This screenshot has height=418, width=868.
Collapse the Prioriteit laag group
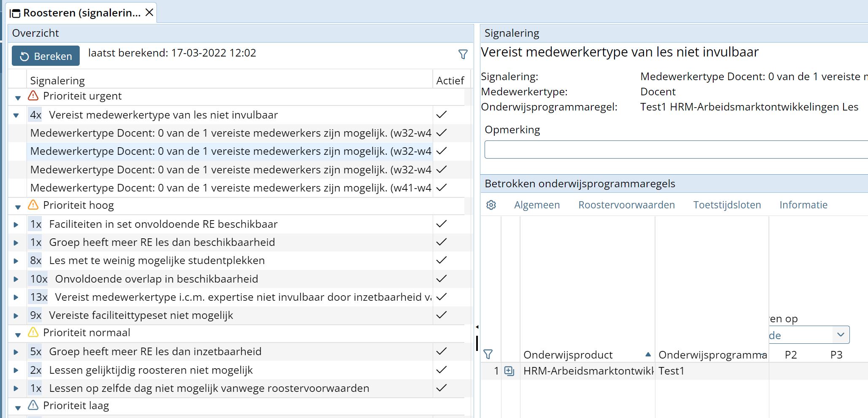coord(18,408)
